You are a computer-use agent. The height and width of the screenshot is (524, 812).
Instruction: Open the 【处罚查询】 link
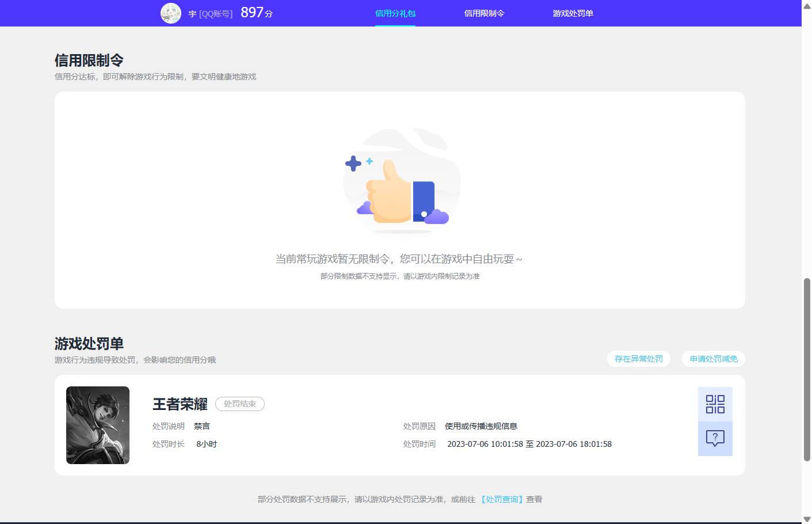click(x=501, y=499)
